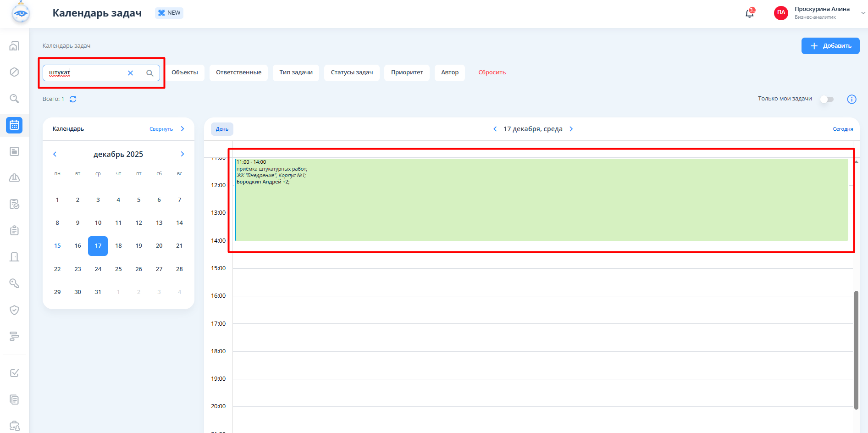This screenshot has width=868, height=433.
Task: Click the 'Добавить' button
Action: (x=830, y=46)
